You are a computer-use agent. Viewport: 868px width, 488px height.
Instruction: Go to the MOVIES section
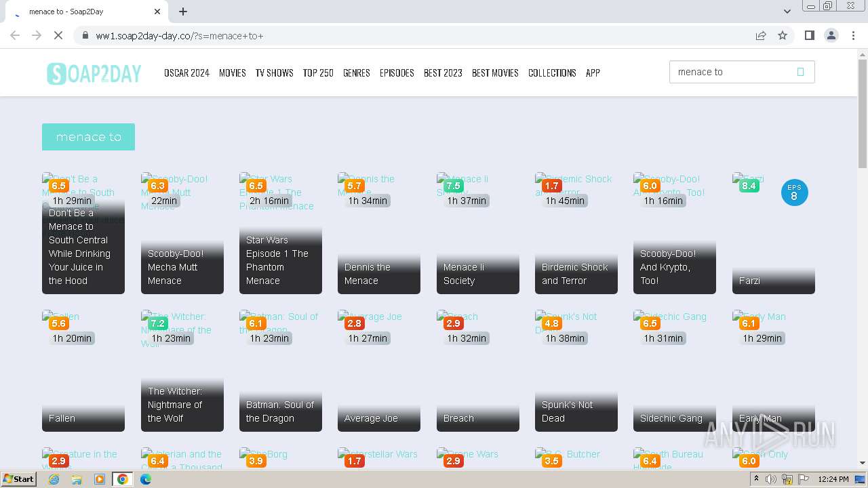233,73
